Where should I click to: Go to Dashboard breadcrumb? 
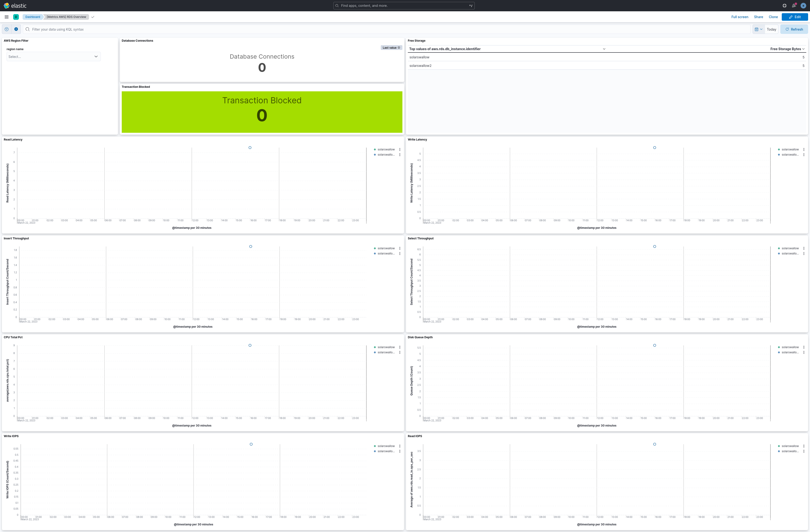click(x=33, y=17)
